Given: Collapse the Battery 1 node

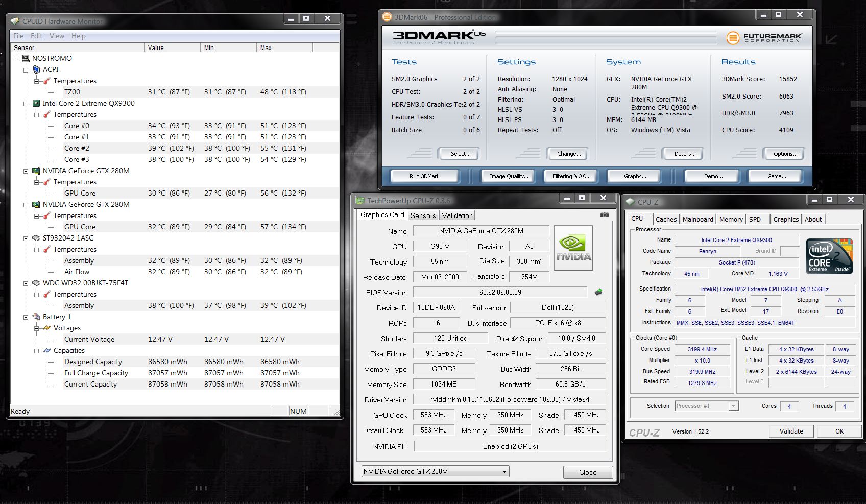Looking at the screenshot, I should pyautogui.click(x=26, y=317).
